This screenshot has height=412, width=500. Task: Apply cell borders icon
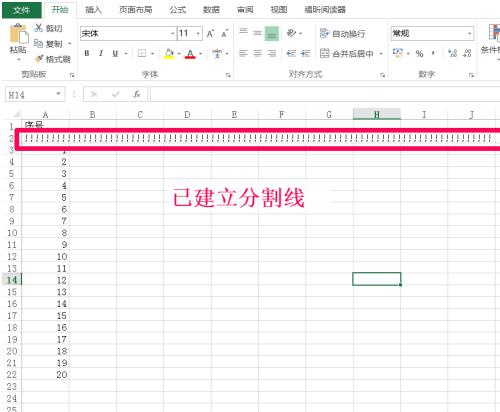pyautogui.click(x=142, y=53)
